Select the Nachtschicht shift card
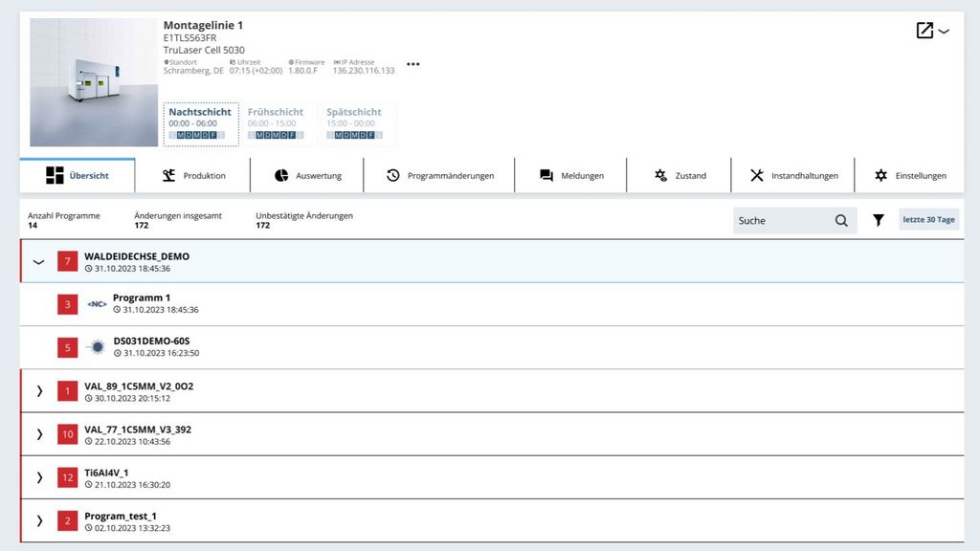The height and width of the screenshot is (551, 980). coord(200,123)
